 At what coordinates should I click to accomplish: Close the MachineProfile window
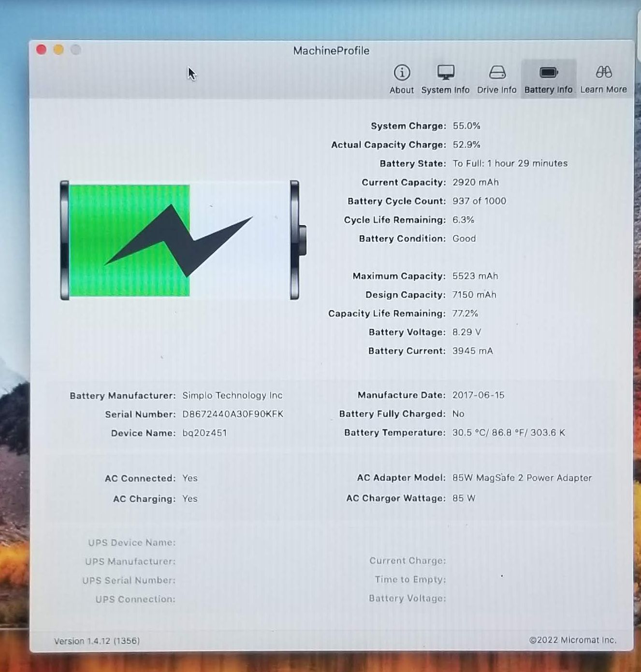tap(41, 50)
